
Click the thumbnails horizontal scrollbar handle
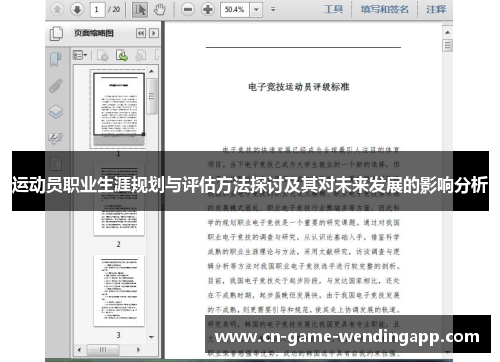pos(103,350)
